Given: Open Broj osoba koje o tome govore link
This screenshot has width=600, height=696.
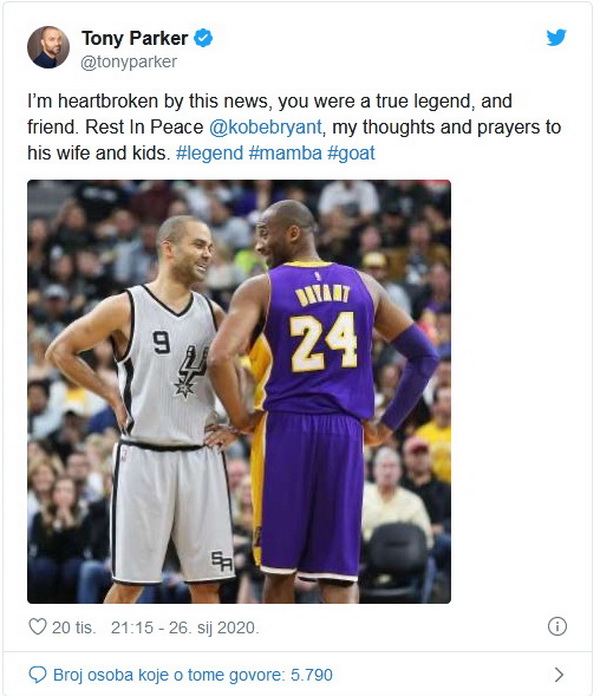Looking at the screenshot, I should pyautogui.click(x=193, y=675).
